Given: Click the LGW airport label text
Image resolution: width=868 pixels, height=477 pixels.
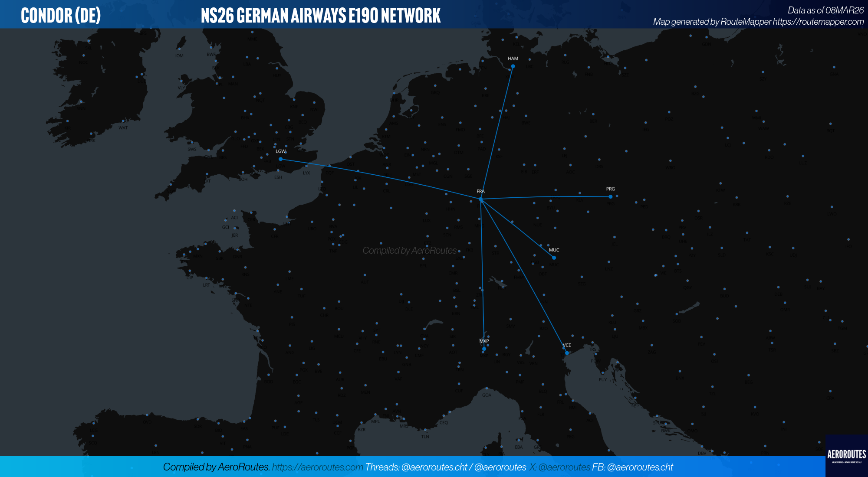Looking at the screenshot, I should [x=280, y=151].
